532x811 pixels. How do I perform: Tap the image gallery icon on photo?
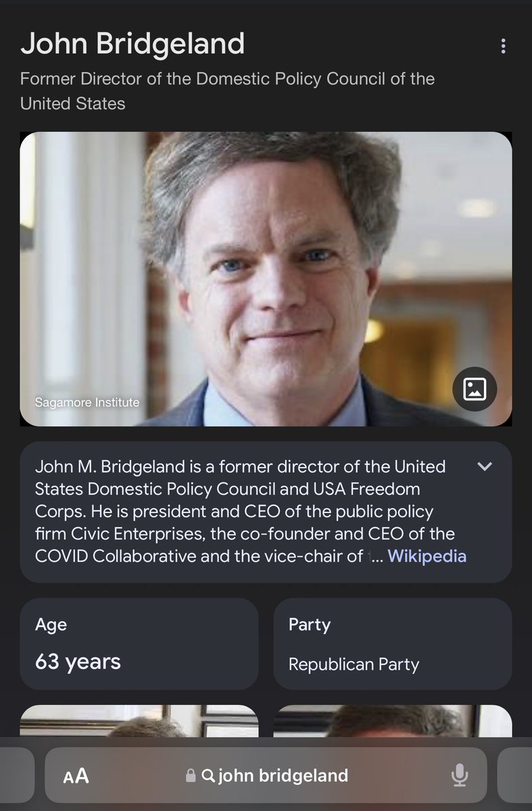click(475, 389)
